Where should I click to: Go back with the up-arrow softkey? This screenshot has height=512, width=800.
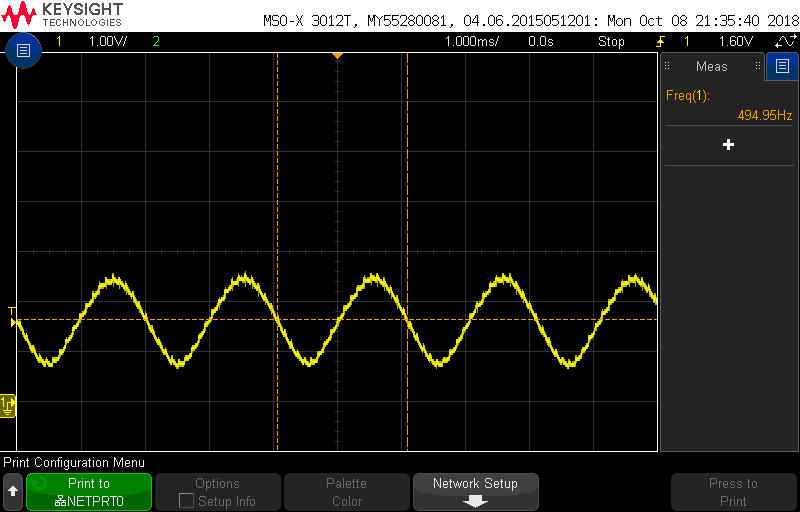pos(13,492)
